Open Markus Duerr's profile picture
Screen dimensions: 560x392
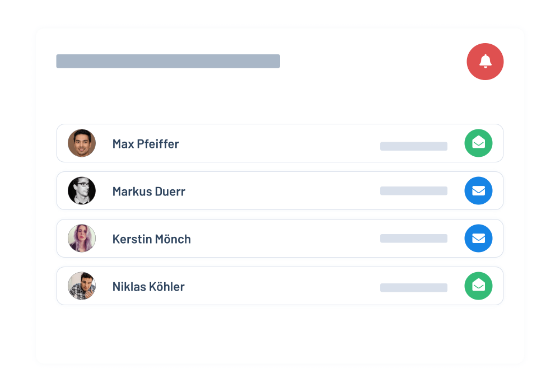coord(82,191)
